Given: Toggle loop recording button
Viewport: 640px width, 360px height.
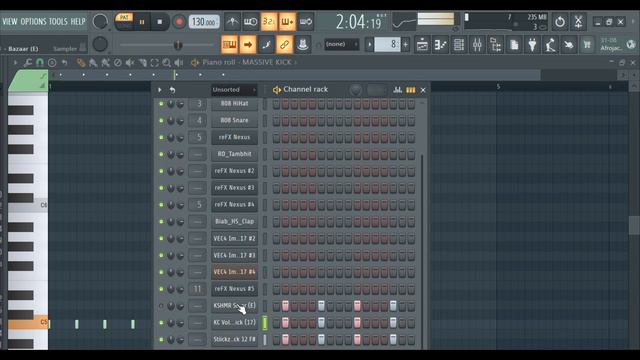Looking at the screenshot, I should [305, 22].
